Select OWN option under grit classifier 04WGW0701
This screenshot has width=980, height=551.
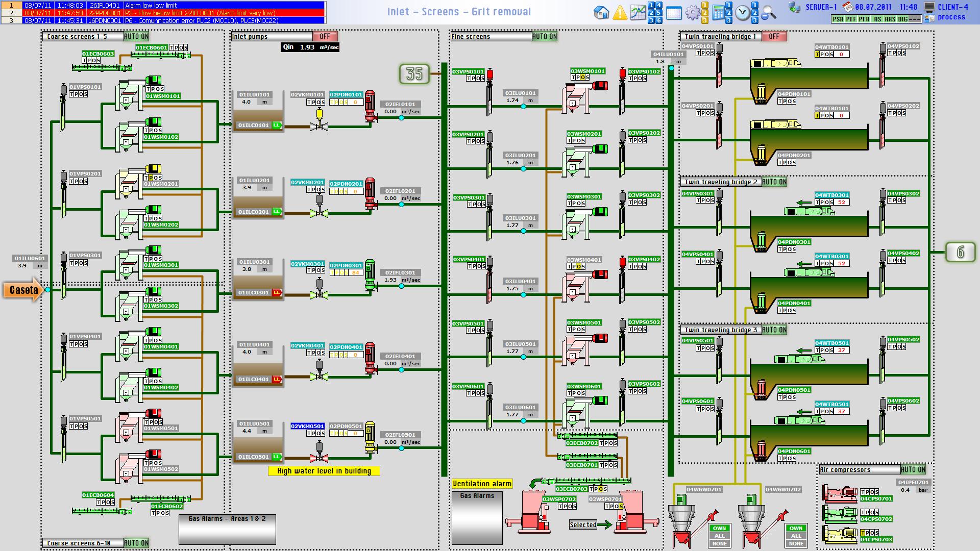pyautogui.click(x=719, y=529)
